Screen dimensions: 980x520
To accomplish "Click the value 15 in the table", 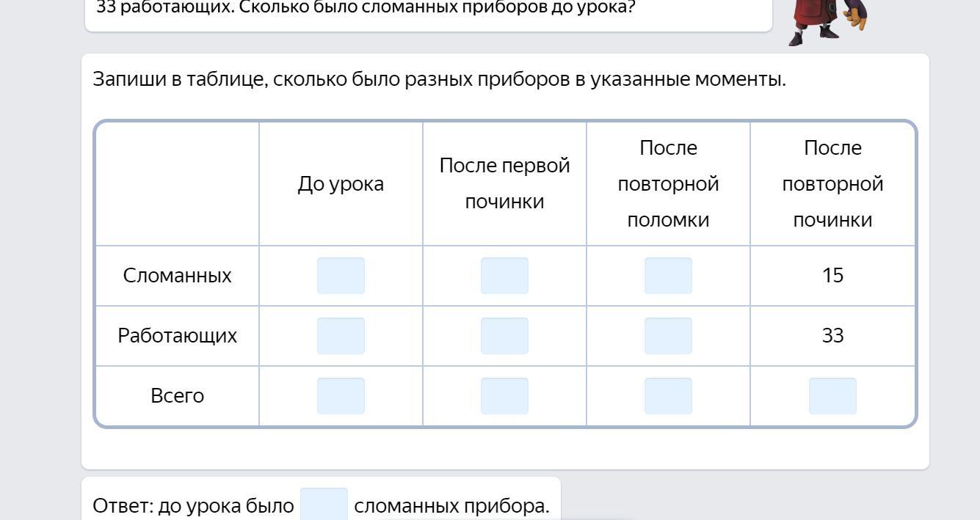I will (832, 276).
